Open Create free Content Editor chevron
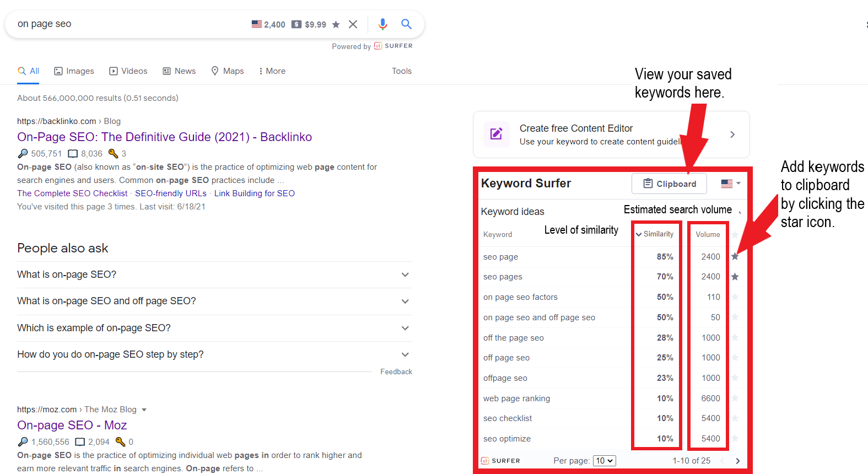868x474 pixels. tap(732, 134)
